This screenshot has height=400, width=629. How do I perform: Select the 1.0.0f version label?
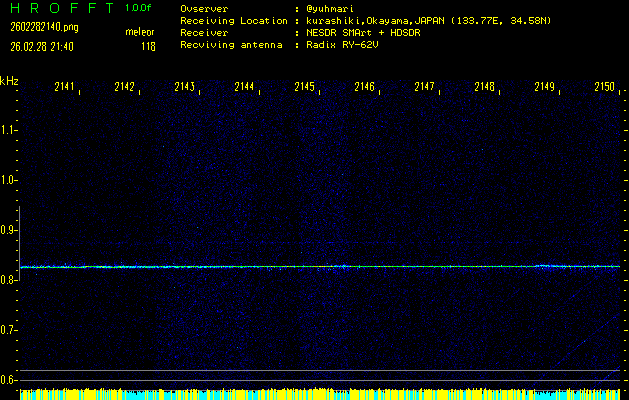[140, 8]
